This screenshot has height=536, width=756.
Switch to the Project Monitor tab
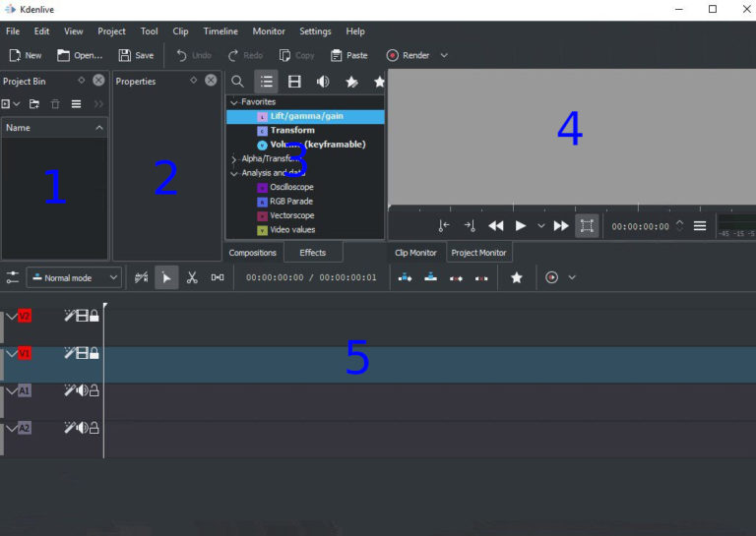pyautogui.click(x=478, y=253)
